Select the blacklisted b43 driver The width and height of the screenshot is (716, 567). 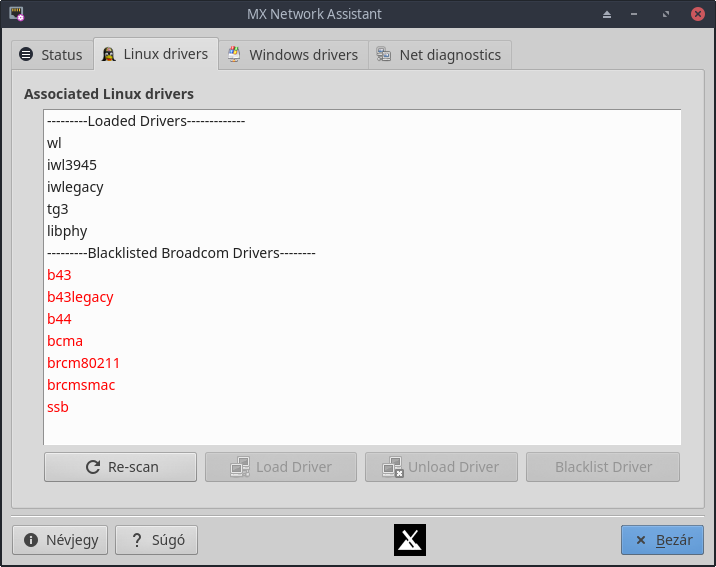coord(362,275)
